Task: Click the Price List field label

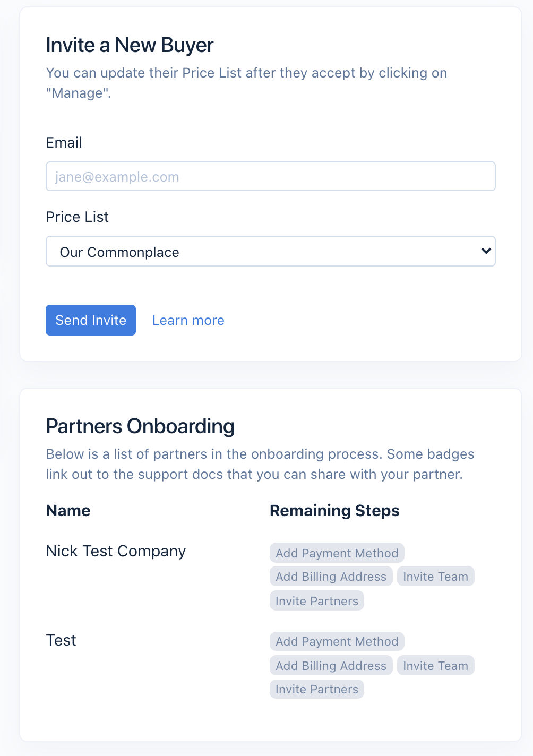Action: [77, 217]
